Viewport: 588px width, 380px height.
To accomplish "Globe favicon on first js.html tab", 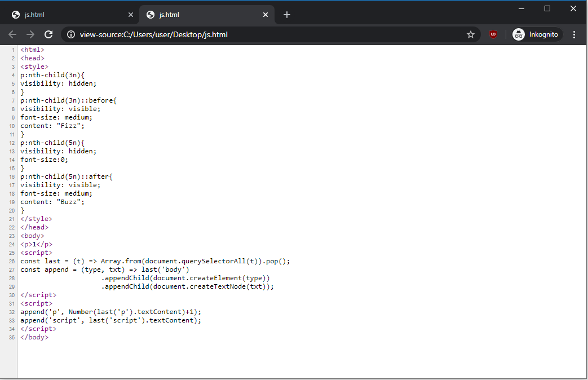I will click(16, 15).
